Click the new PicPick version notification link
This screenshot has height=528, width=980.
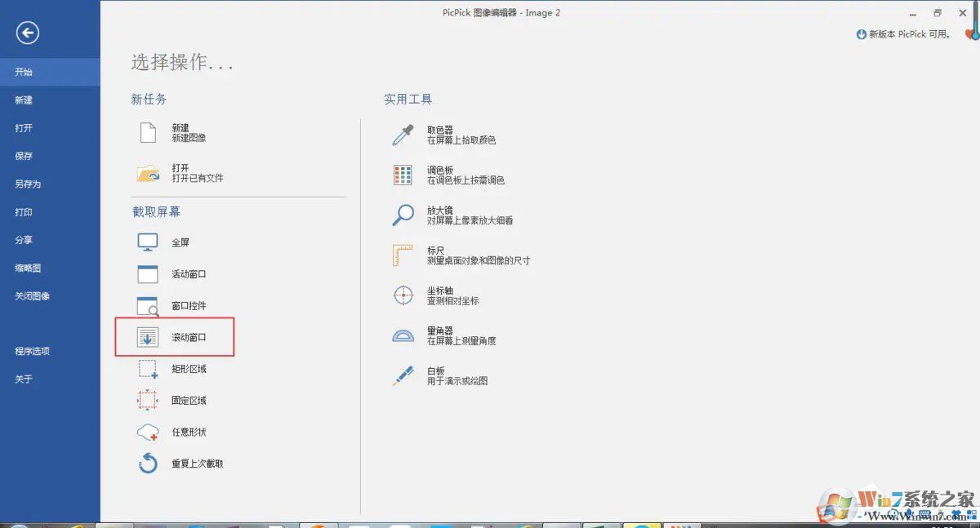(902, 33)
